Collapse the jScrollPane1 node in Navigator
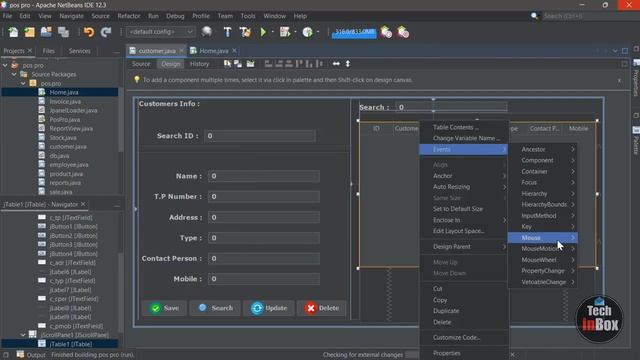Viewport: 640px width, 360px height. (x=23, y=335)
